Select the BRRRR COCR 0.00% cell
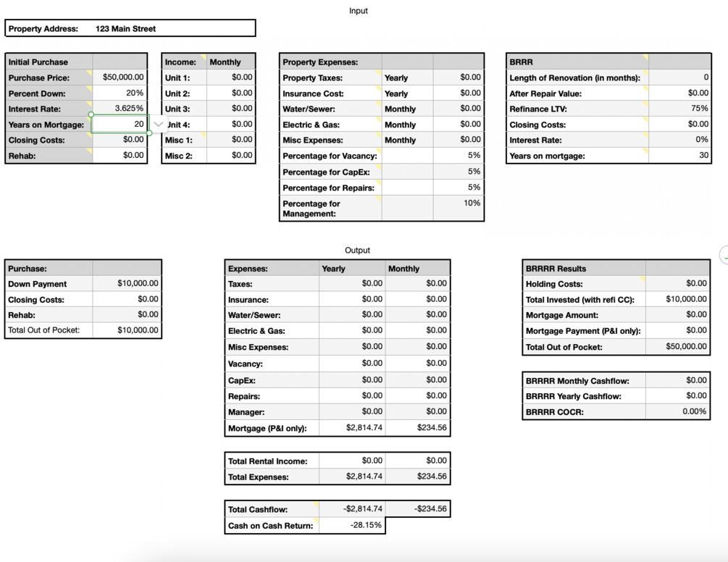728x562 pixels. (678, 411)
